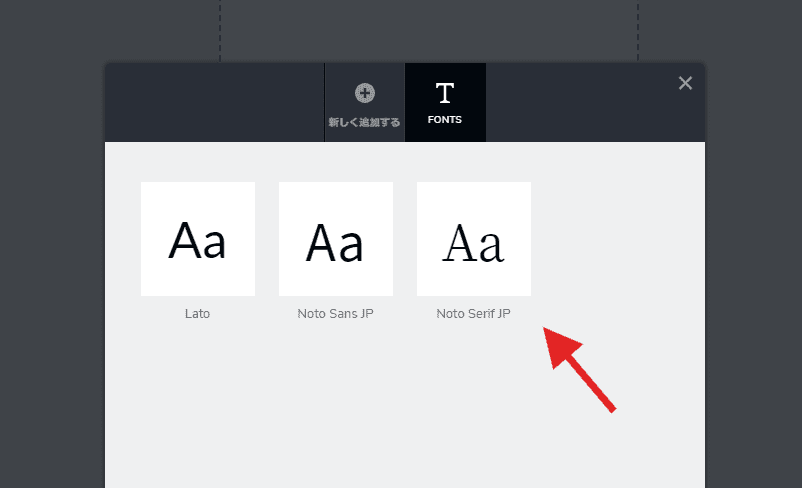The height and width of the screenshot is (488, 802).
Task: Click the Noto Serif JP label text
Action: tap(474, 314)
